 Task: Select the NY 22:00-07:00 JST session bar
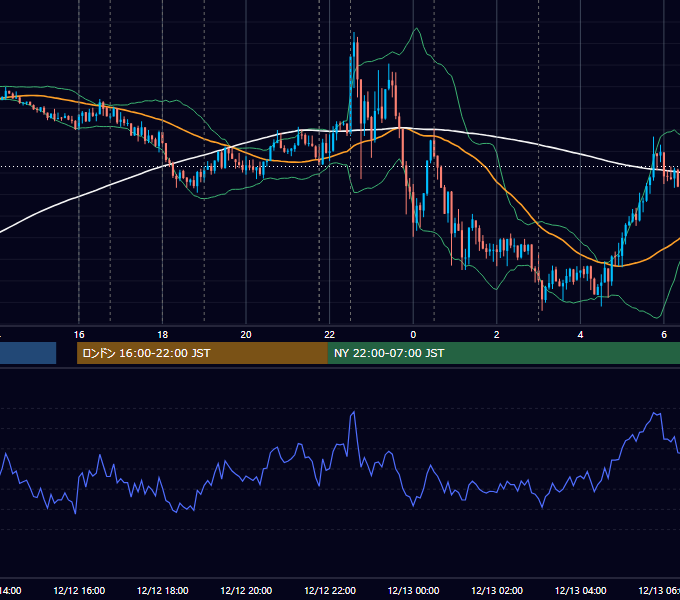[503, 353]
